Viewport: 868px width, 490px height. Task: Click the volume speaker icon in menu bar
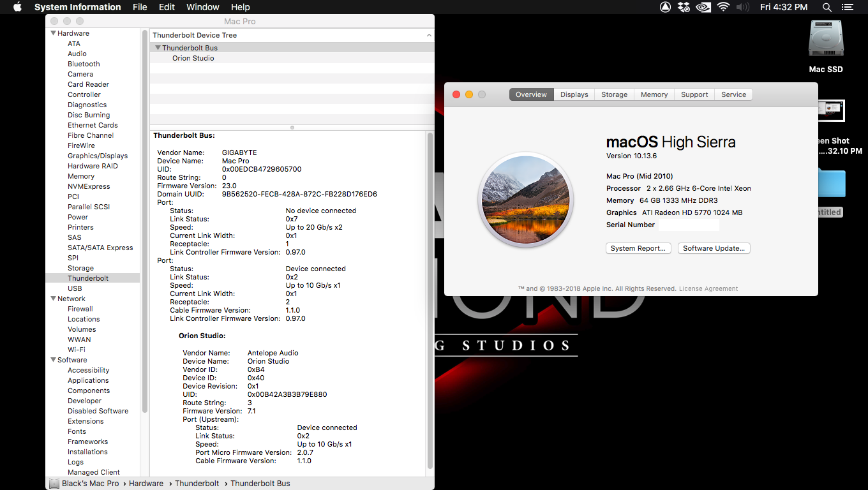coord(742,7)
